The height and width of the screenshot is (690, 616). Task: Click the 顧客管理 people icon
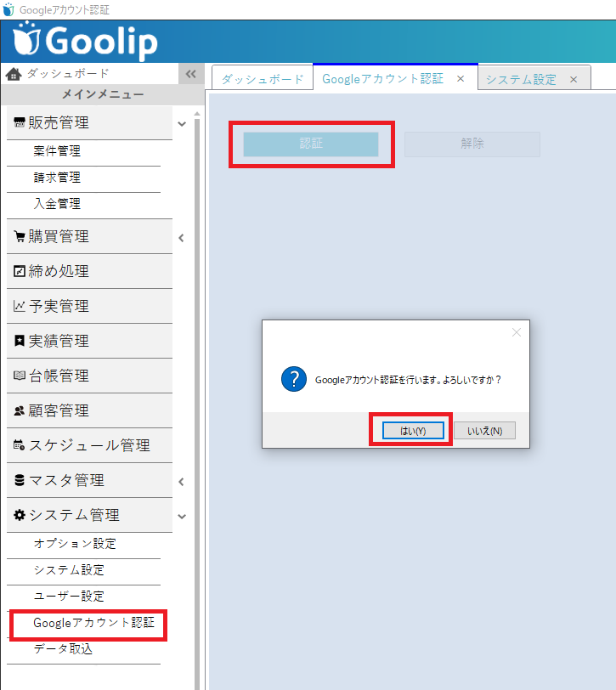(x=20, y=410)
